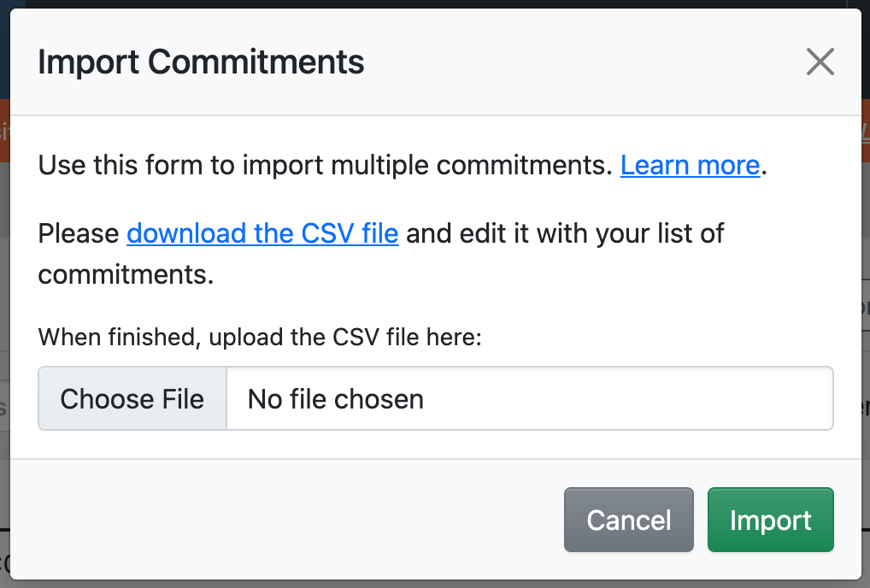Click the "When finished, upload the CSV" label
This screenshot has height=588, width=870.
260,338
